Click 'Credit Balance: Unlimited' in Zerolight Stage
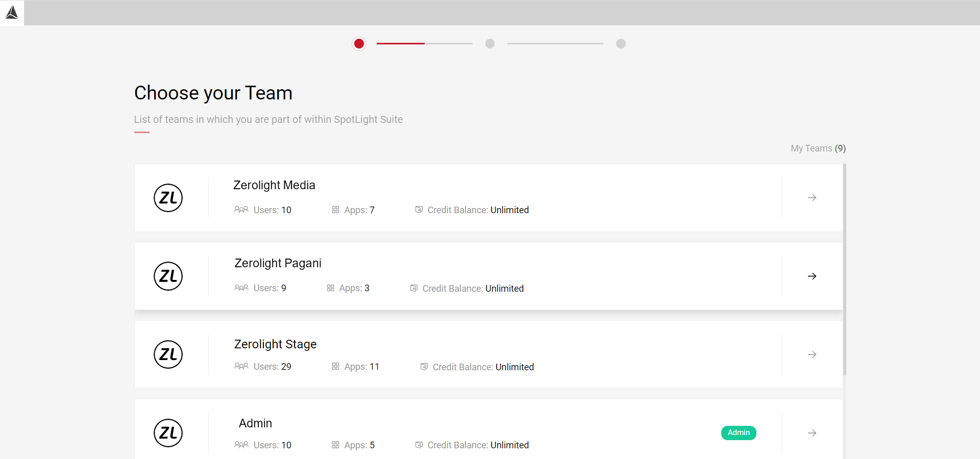This screenshot has height=459, width=980. click(x=483, y=367)
